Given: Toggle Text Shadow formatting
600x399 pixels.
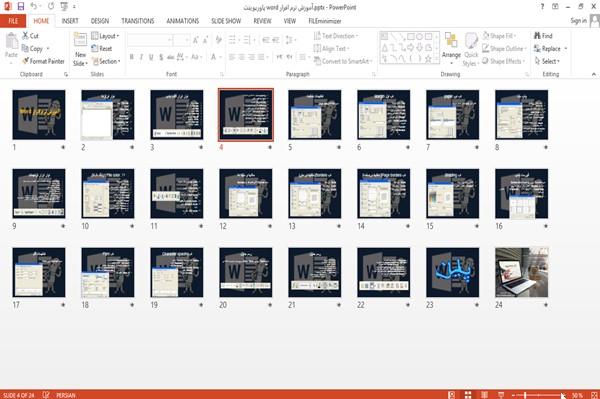Looking at the screenshot, I should (161, 57).
